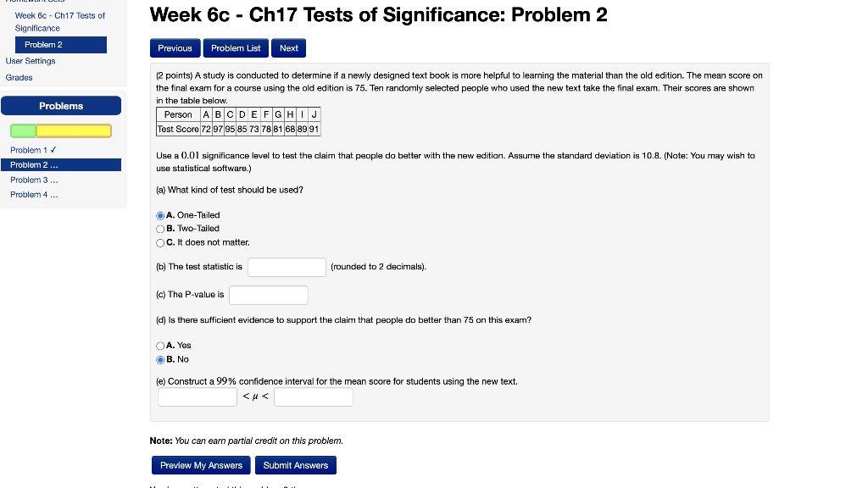Open User Settings
Screen dimensions: 868x488
coord(31,61)
